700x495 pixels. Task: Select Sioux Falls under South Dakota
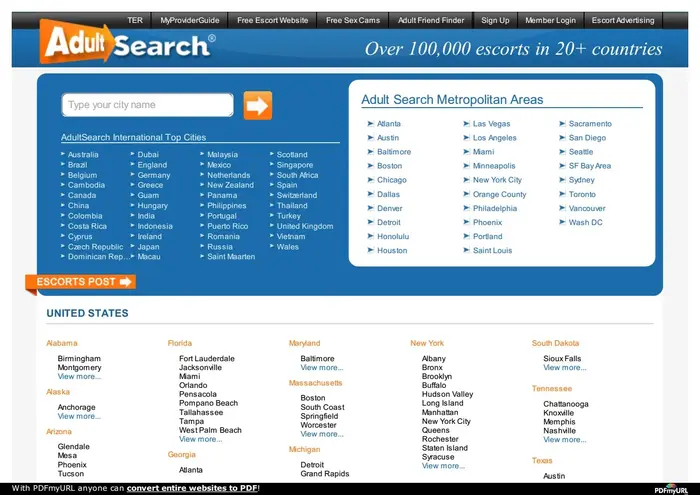coord(562,358)
